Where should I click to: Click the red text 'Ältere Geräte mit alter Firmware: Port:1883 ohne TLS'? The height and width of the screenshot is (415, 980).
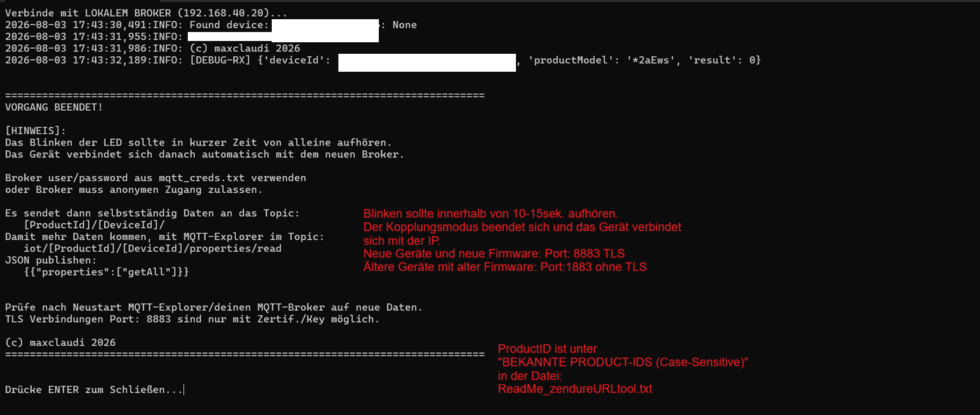click(505, 267)
